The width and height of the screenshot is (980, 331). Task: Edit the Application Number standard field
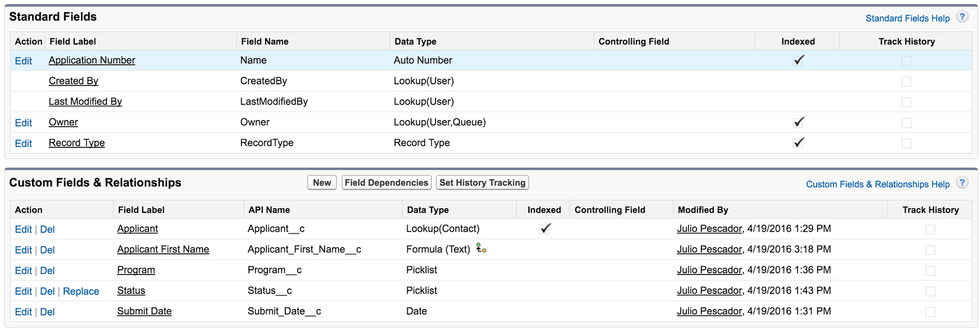click(23, 61)
